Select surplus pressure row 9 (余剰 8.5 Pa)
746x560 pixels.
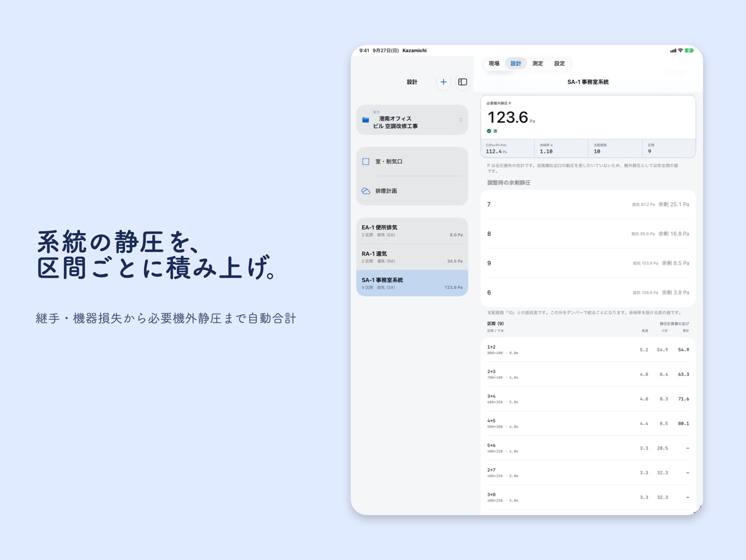[x=588, y=263]
